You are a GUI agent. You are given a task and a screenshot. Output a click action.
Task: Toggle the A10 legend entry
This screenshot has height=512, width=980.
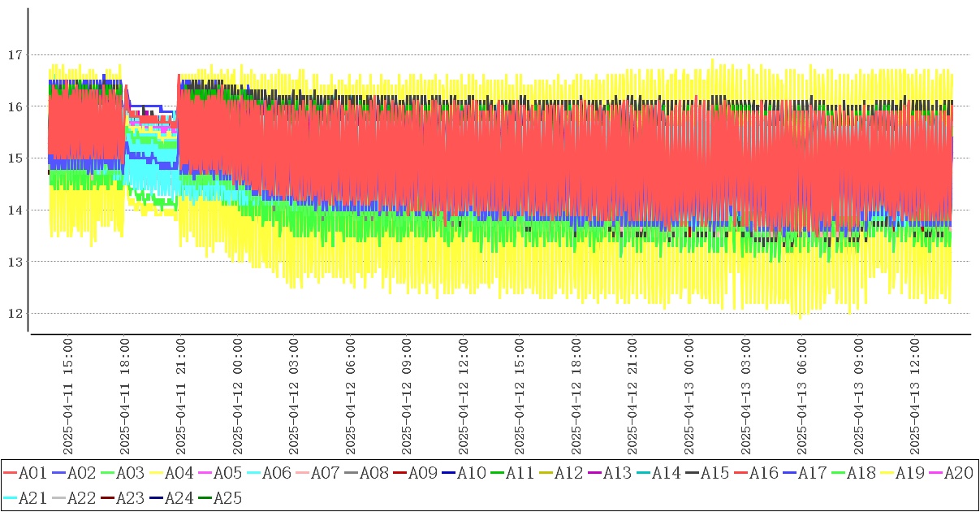point(471,473)
